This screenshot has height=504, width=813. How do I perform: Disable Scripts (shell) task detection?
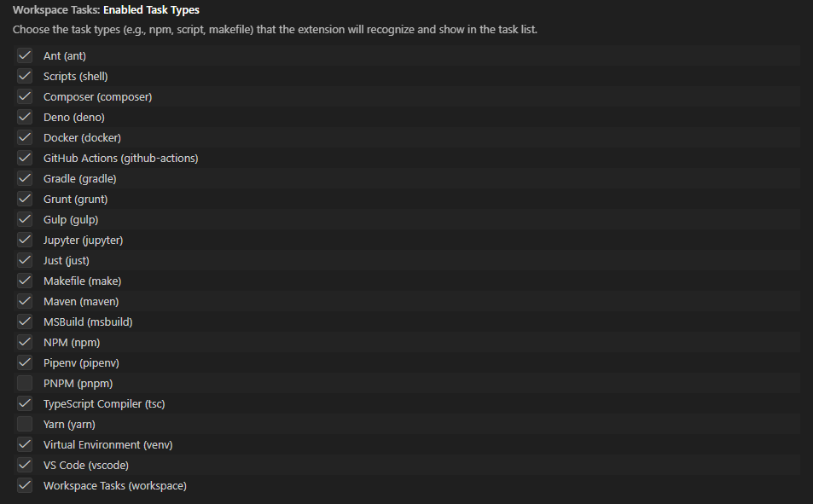(x=25, y=76)
